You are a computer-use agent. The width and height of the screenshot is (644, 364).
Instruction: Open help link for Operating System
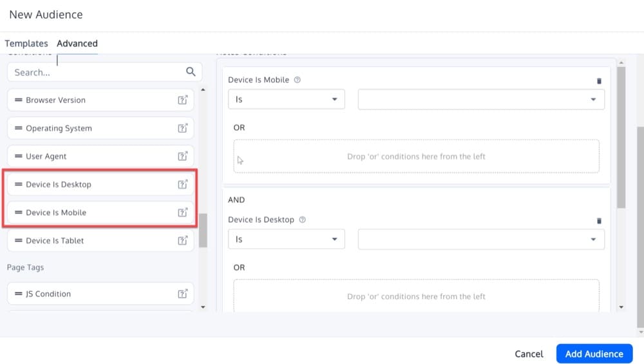point(182,128)
